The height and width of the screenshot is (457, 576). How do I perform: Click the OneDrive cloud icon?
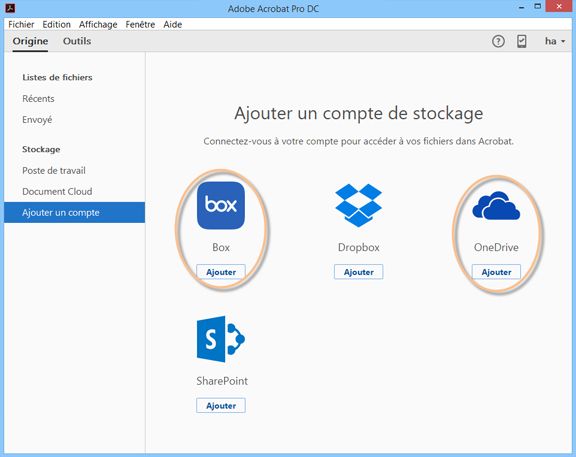(x=496, y=206)
